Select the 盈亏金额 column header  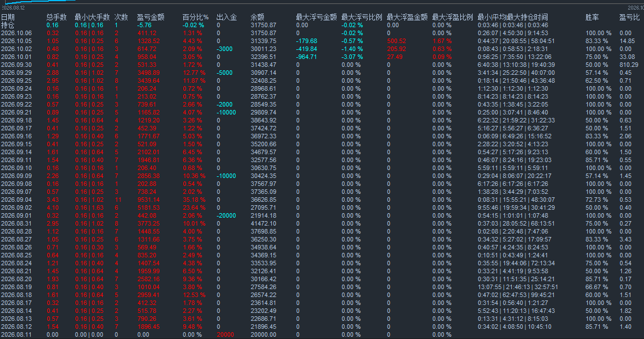pos(150,17)
